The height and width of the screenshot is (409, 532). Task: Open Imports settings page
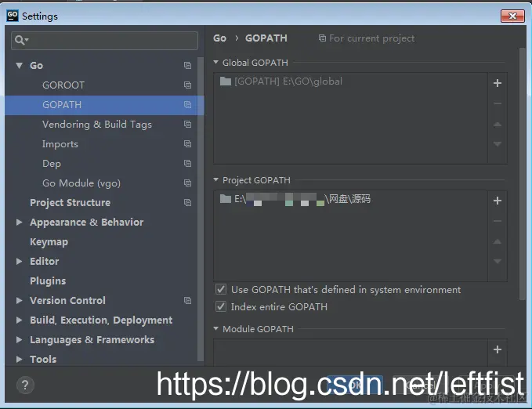click(60, 144)
